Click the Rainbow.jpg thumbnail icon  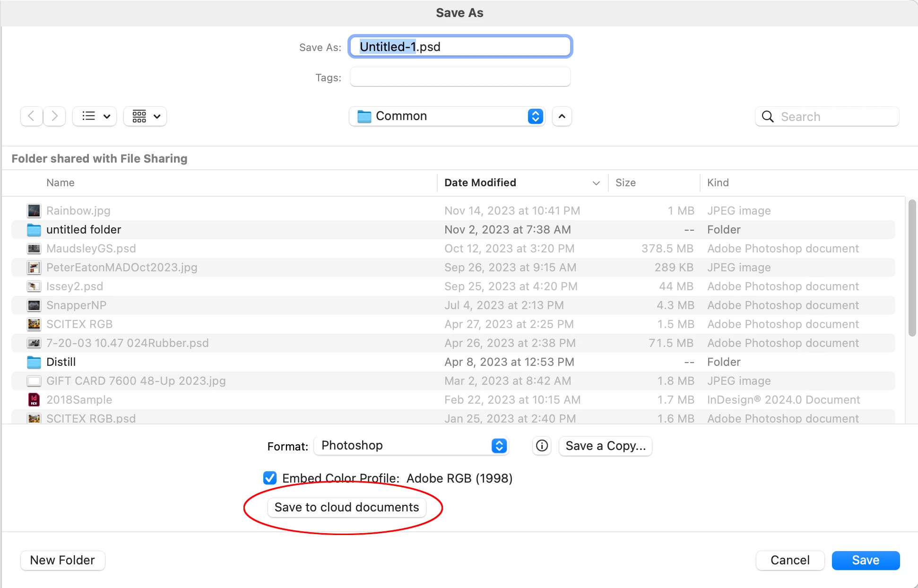click(x=34, y=211)
